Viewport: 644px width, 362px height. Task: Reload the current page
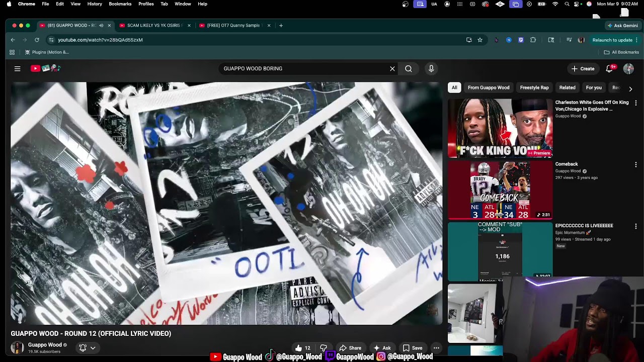[x=37, y=40]
